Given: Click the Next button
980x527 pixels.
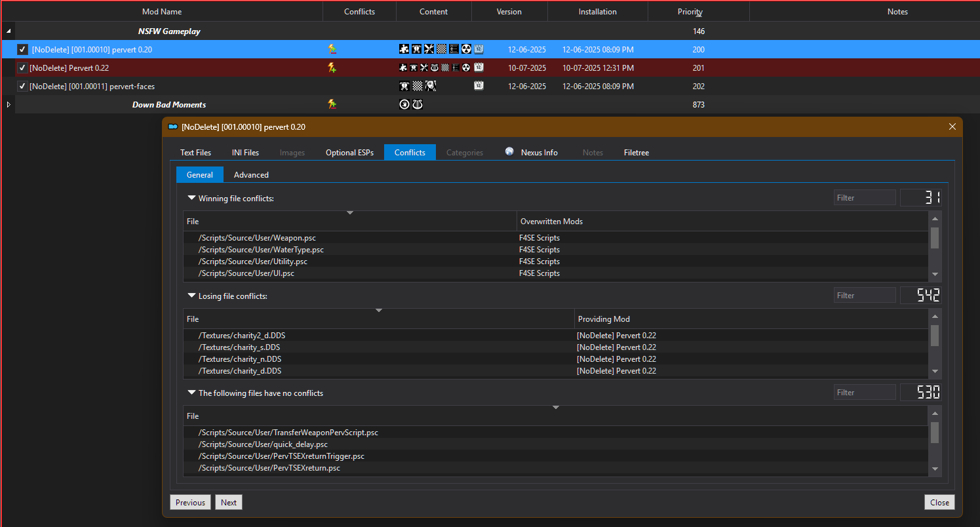Looking at the screenshot, I should [229, 502].
